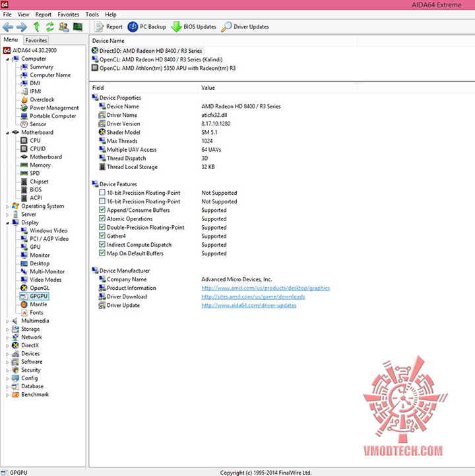Toggle the Gather4 checkbox
475x476 pixels.
[102, 236]
